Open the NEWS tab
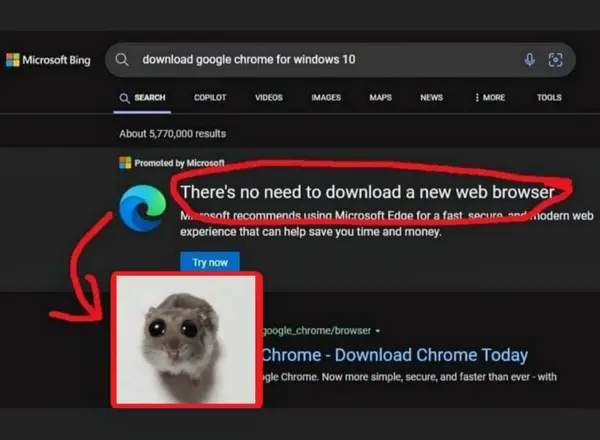Viewport: 600px width, 440px height. click(x=431, y=98)
